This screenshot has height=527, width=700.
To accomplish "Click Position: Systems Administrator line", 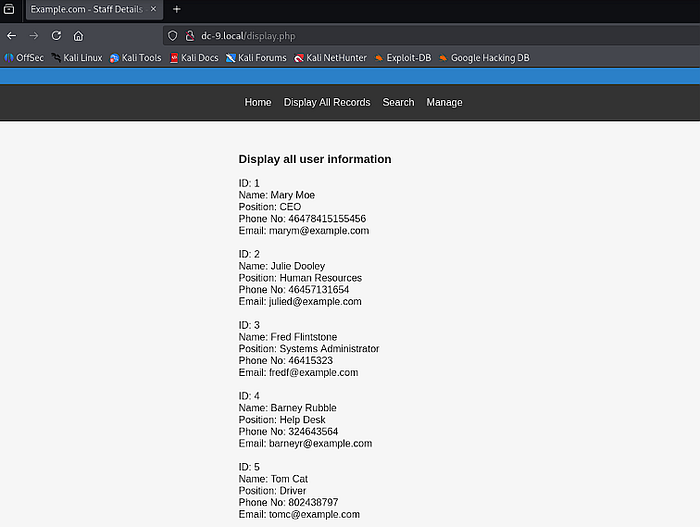I will coord(309,349).
